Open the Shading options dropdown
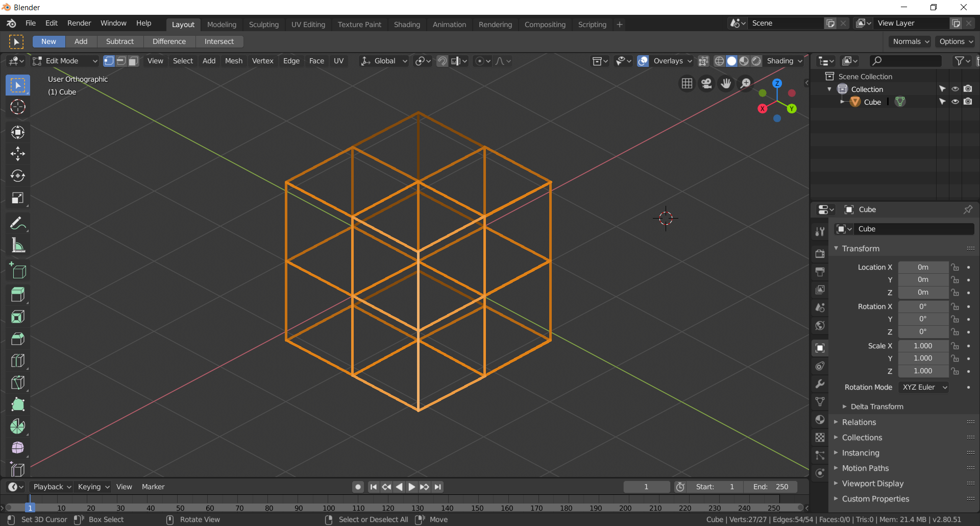This screenshot has width=980, height=526. click(784, 61)
